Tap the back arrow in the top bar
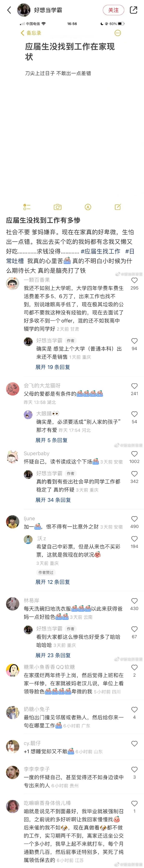The image size is (144, 868). [x=9, y=10]
